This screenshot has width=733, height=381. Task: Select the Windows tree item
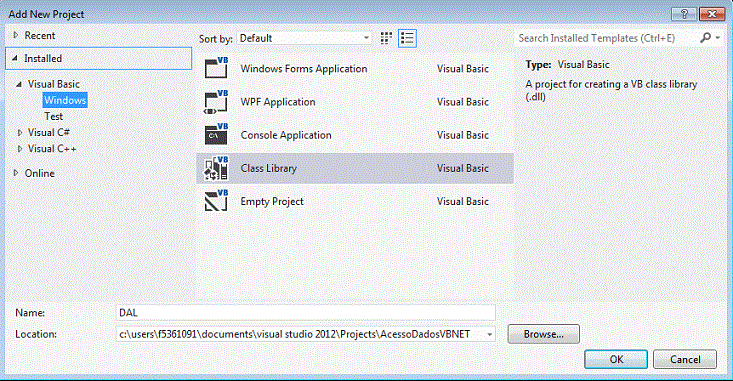pos(65,100)
